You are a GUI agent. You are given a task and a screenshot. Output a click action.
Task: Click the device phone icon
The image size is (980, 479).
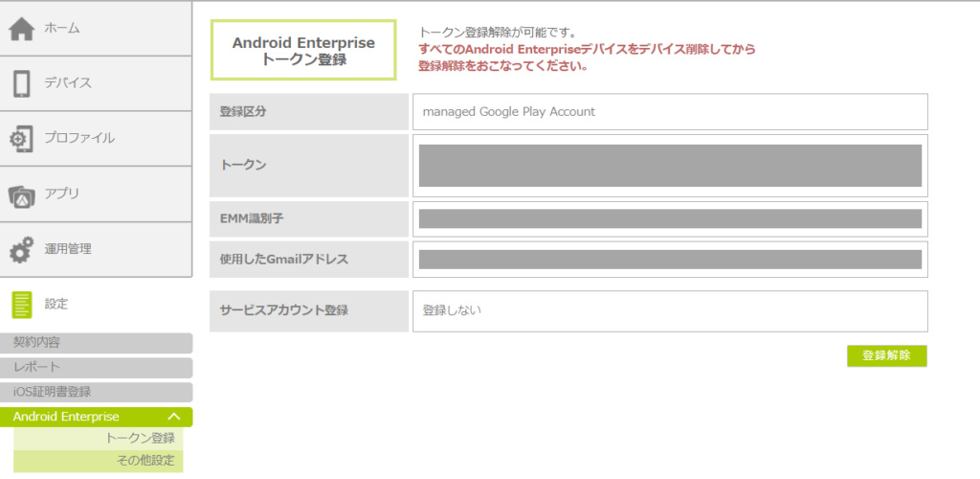pyautogui.click(x=22, y=83)
